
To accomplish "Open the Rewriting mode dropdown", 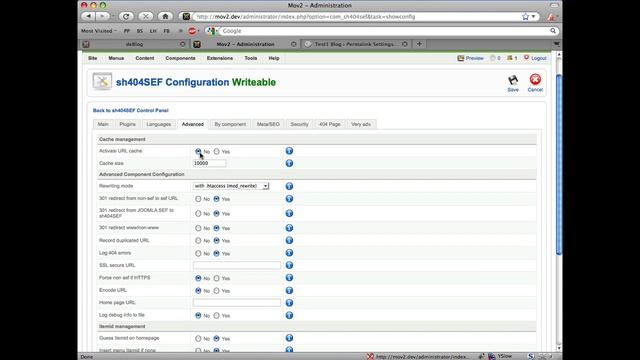I will 231,186.
